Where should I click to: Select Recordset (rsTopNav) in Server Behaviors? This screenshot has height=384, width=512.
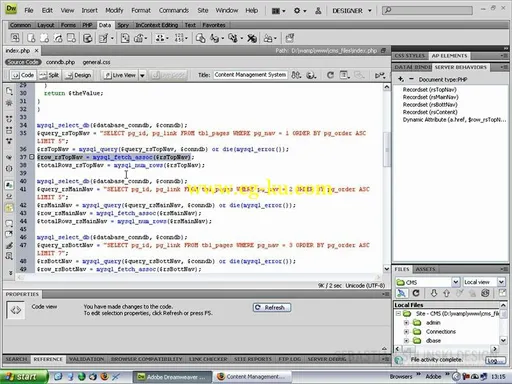tap(429, 90)
